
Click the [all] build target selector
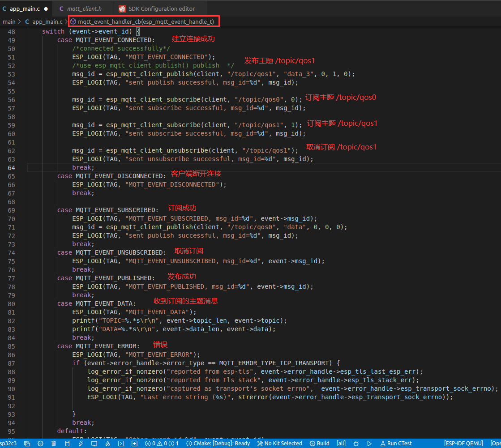(x=341, y=444)
